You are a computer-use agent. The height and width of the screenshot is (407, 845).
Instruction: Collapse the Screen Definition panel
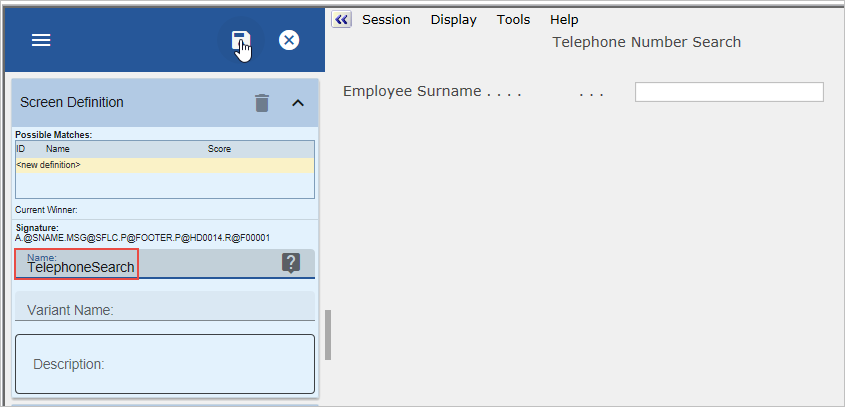coord(297,102)
